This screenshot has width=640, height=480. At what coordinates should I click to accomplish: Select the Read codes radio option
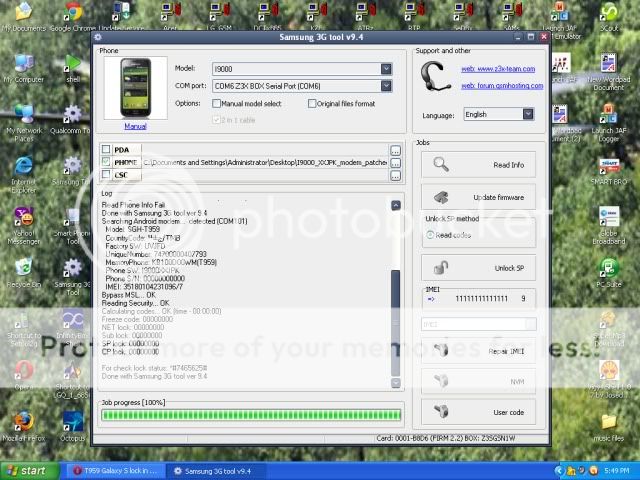click(431, 235)
